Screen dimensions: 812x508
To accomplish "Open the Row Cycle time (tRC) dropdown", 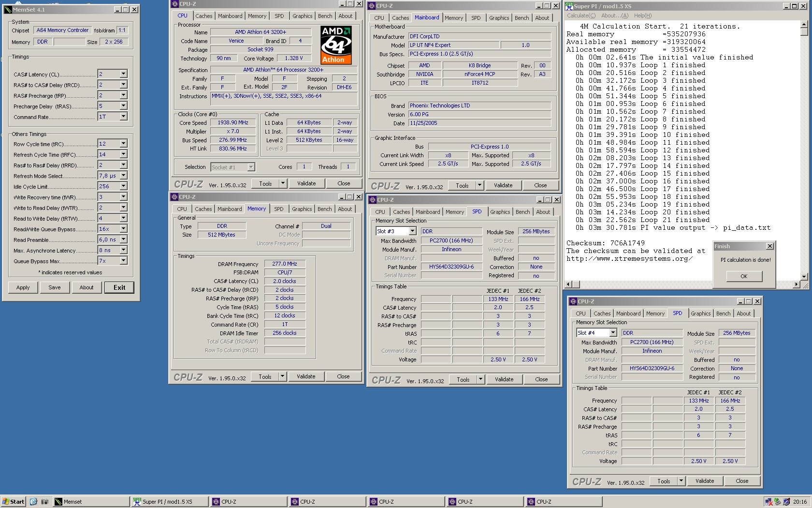I will coord(123,144).
